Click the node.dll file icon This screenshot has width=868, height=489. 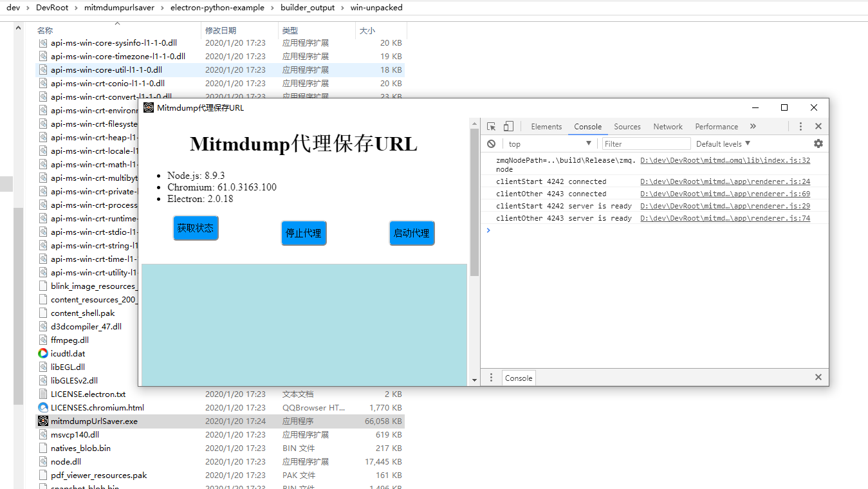point(43,461)
